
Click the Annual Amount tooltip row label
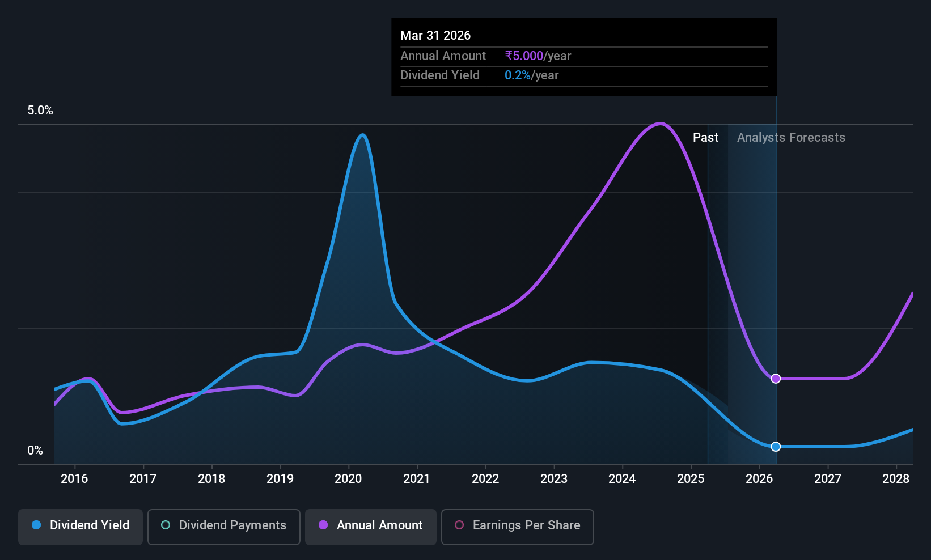443,56
